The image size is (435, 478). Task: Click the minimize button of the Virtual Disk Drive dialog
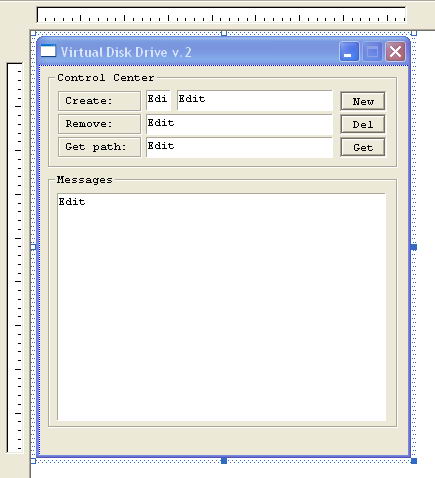[349, 52]
